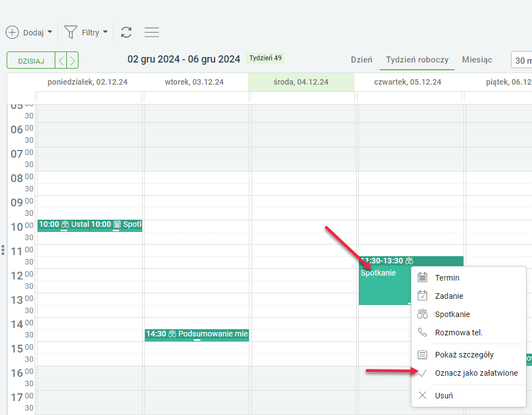
Task: Choose Zadanie from the context menu
Action: [468, 296]
